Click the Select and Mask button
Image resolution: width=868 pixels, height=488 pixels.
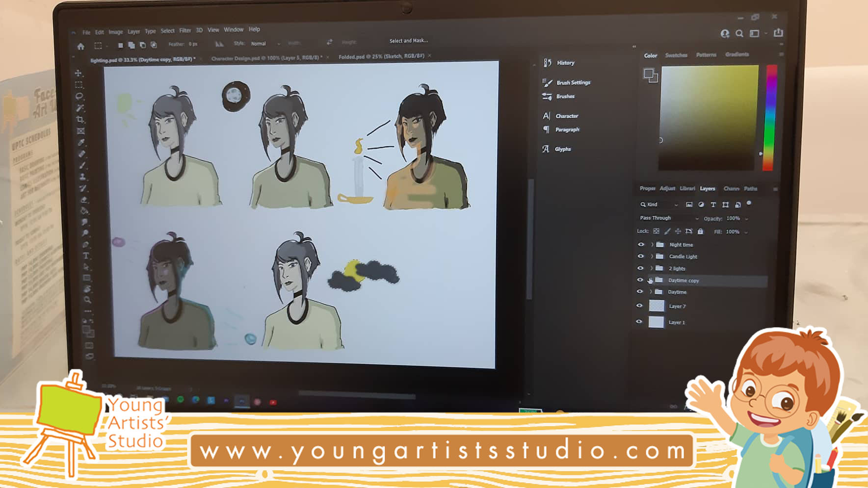[x=408, y=41]
